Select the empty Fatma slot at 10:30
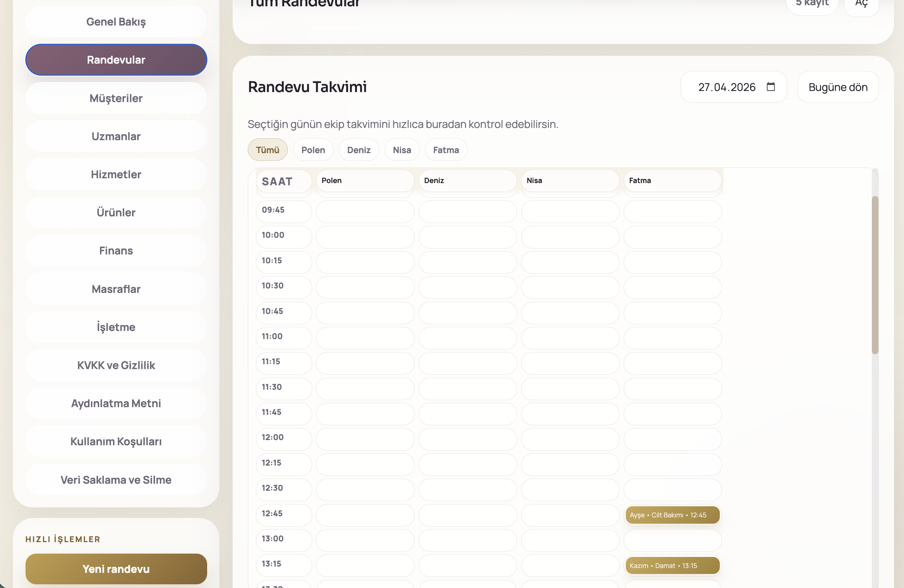The height and width of the screenshot is (588, 904). click(x=672, y=288)
